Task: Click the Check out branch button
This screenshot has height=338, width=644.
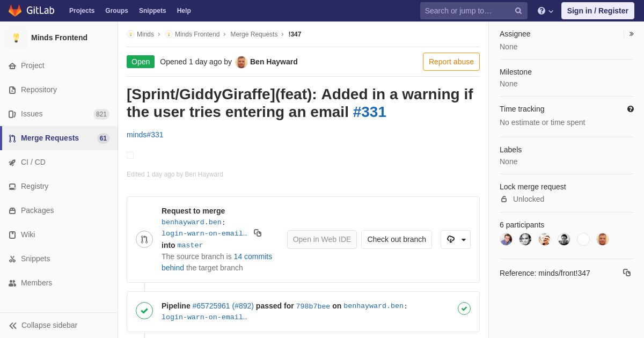Action: point(397,239)
